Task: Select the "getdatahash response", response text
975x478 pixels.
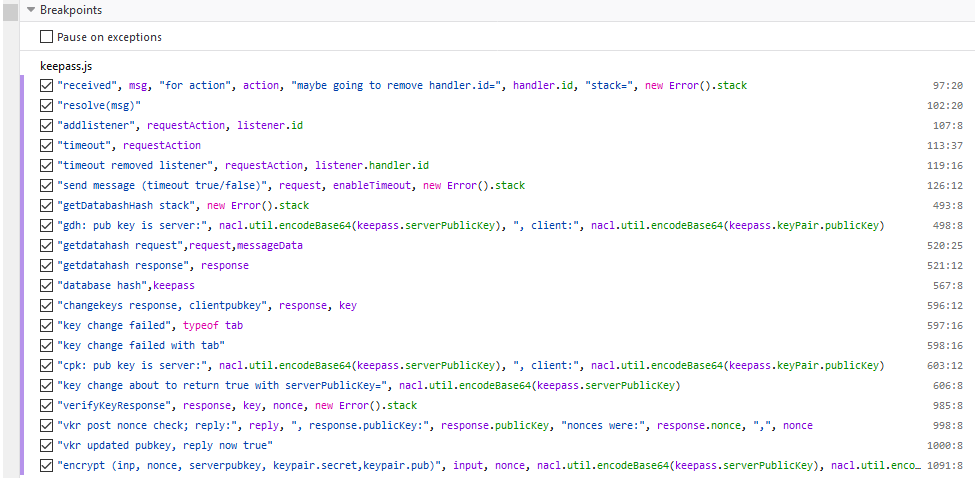Action: tap(153, 265)
